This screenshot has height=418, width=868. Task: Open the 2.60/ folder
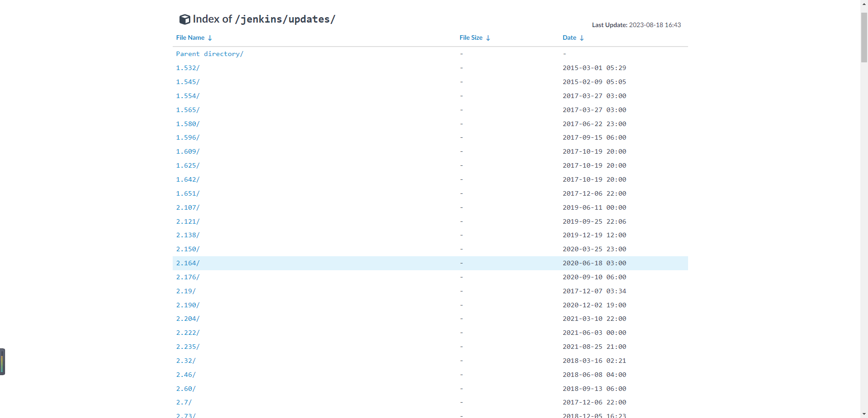pos(186,389)
